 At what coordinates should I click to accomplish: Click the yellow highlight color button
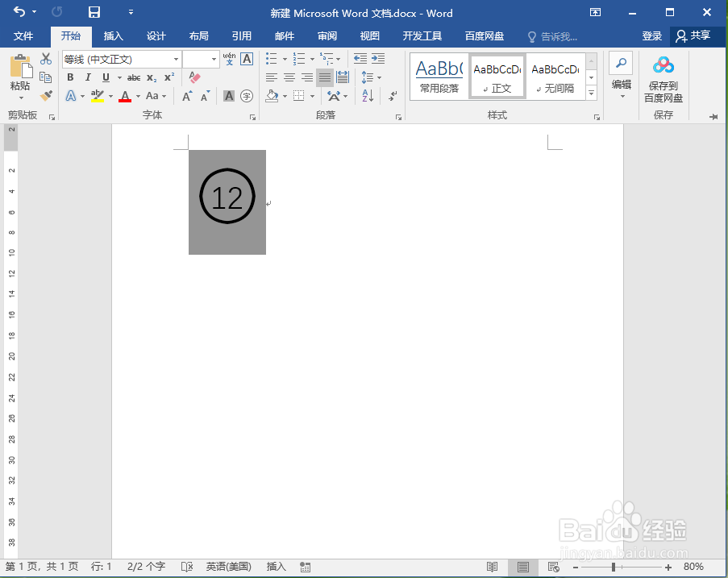tap(97, 96)
